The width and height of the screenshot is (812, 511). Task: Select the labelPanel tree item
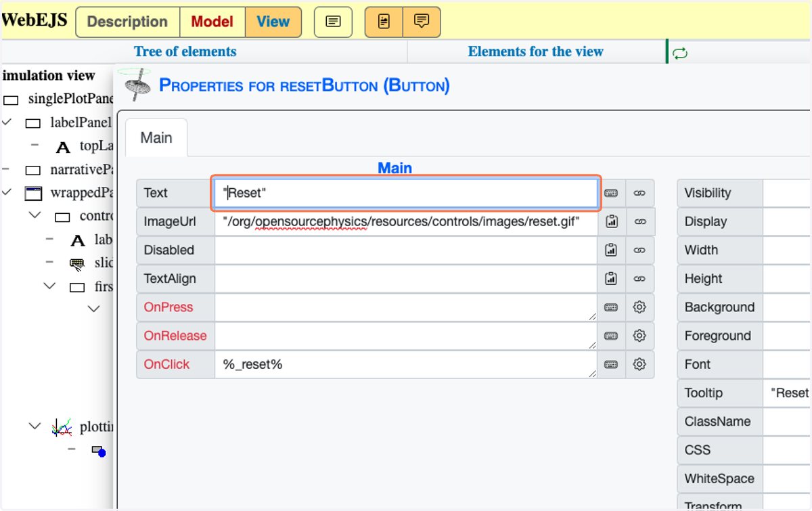click(80, 123)
